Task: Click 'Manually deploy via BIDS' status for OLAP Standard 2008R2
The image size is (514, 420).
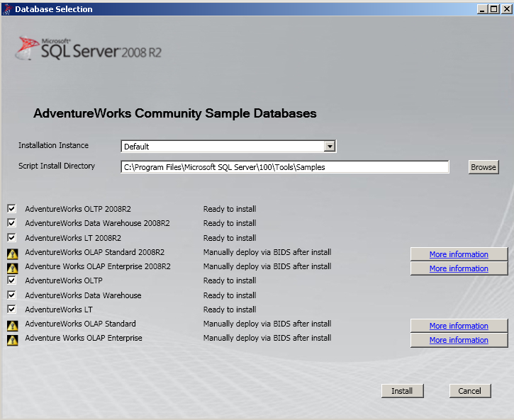Action: (x=267, y=252)
